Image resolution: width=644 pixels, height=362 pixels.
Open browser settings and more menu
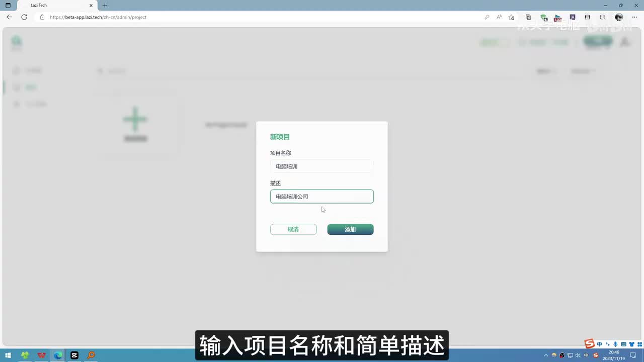tap(634, 17)
